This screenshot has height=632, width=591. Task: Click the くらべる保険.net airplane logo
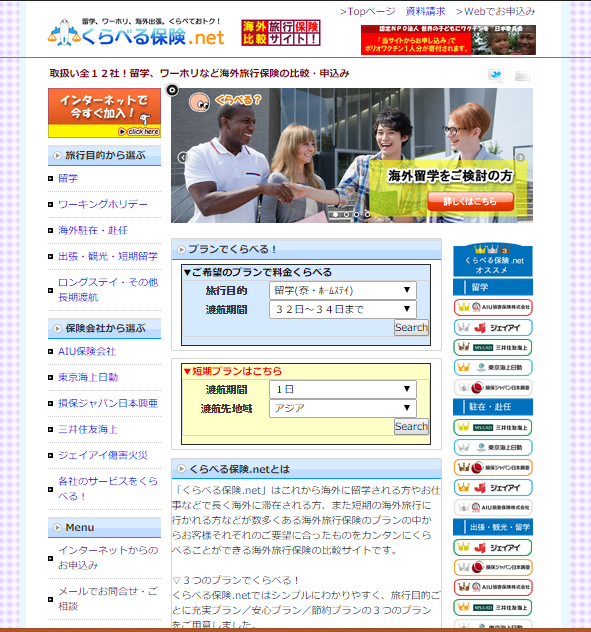[136, 34]
